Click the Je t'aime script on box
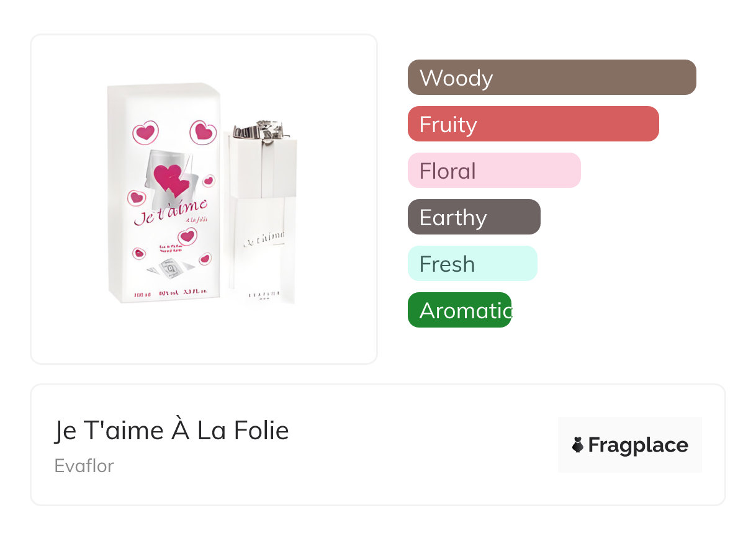 [169, 213]
